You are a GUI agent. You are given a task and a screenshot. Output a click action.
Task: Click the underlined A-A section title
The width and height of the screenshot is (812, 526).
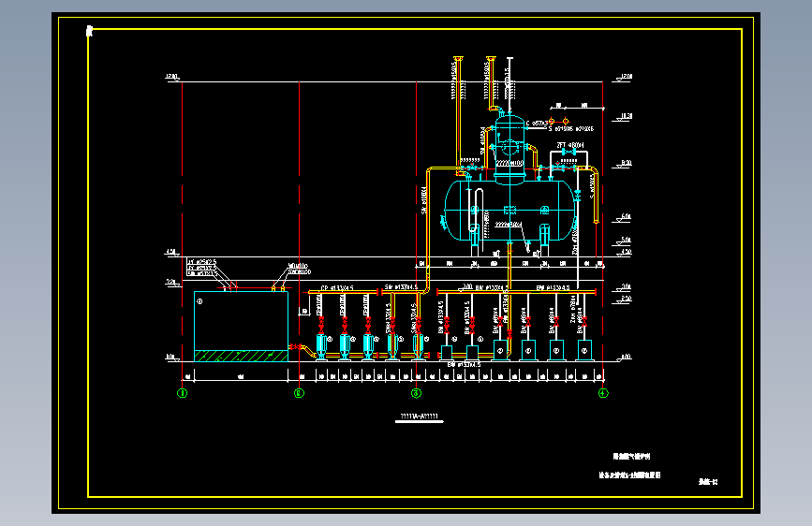420,416
